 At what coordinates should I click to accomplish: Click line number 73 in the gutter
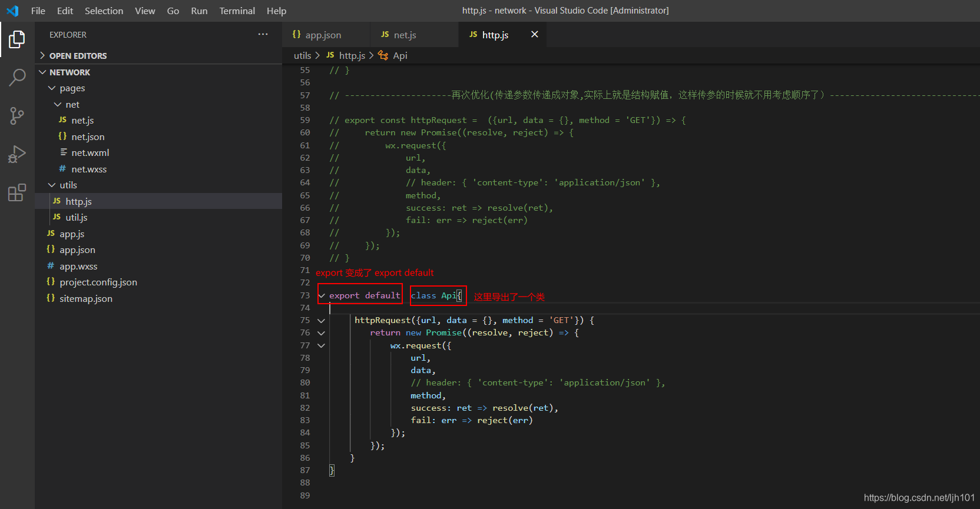pos(304,295)
